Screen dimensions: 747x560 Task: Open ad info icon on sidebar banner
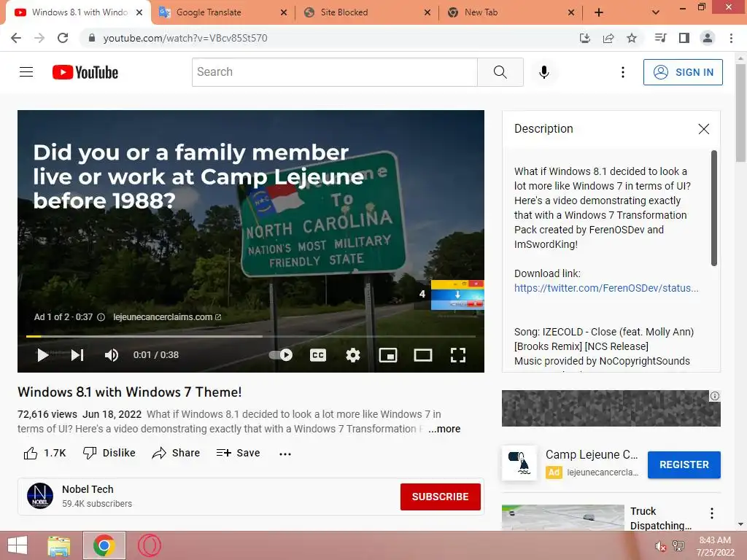(715, 396)
